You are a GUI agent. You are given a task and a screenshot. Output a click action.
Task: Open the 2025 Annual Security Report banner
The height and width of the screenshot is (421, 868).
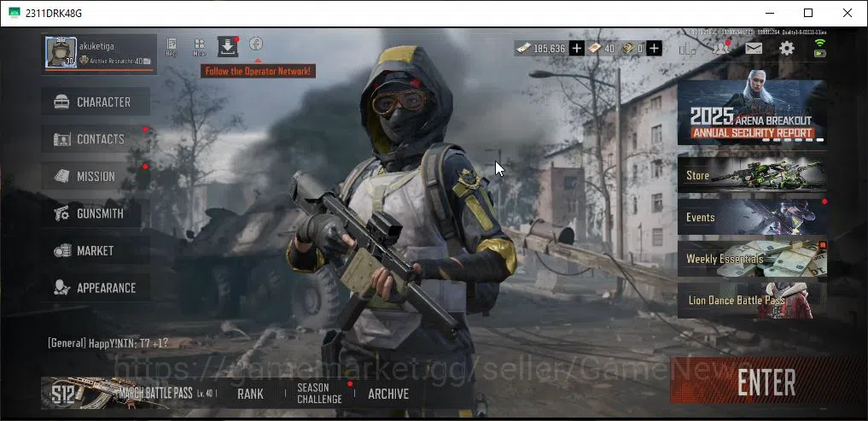click(x=752, y=113)
